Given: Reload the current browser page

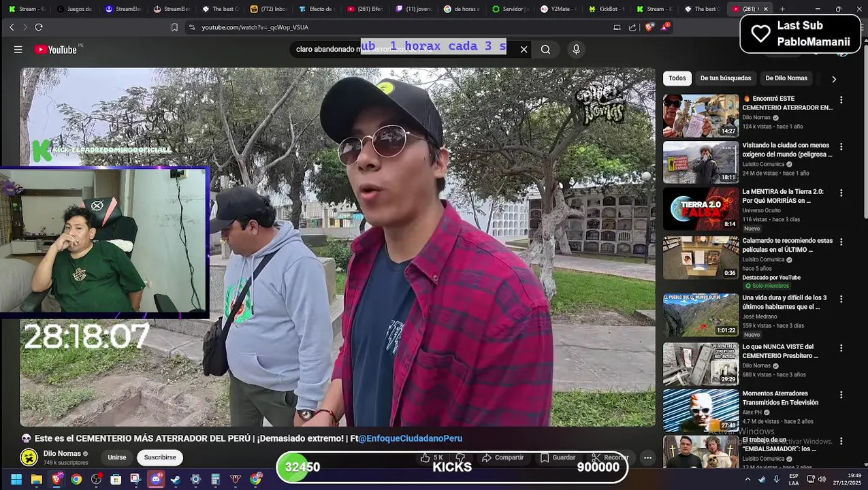Looking at the screenshot, I should (x=38, y=27).
